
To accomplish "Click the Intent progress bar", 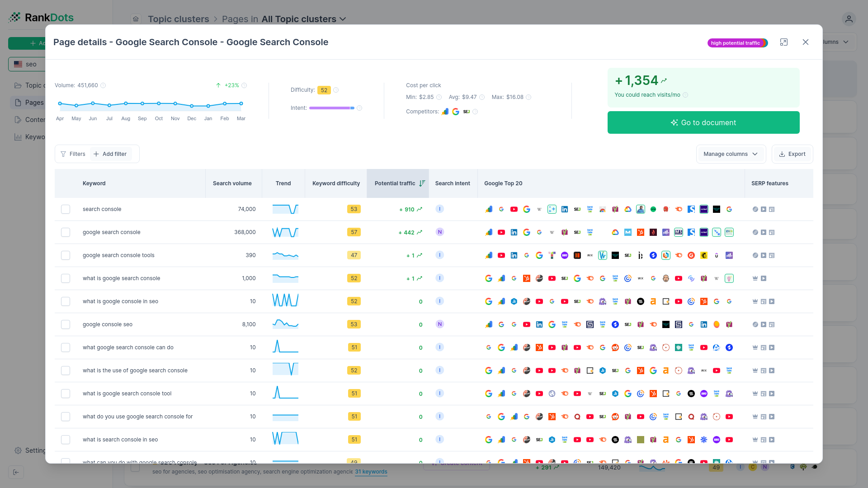I will click(332, 108).
